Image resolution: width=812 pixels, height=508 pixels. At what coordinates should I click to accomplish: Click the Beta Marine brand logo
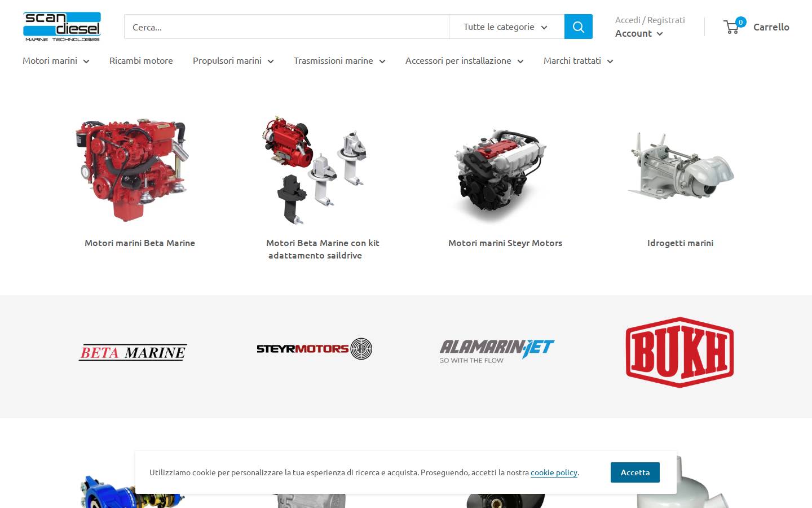click(133, 352)
